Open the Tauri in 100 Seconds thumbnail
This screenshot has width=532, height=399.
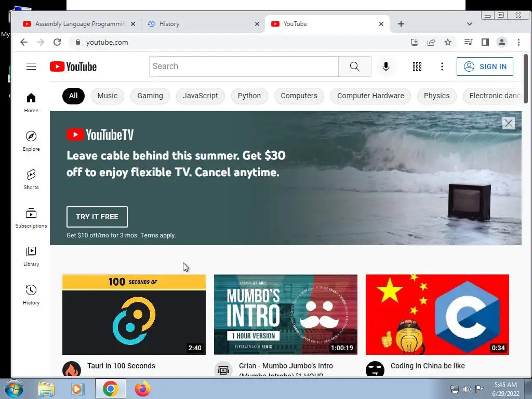click(134, 314)
